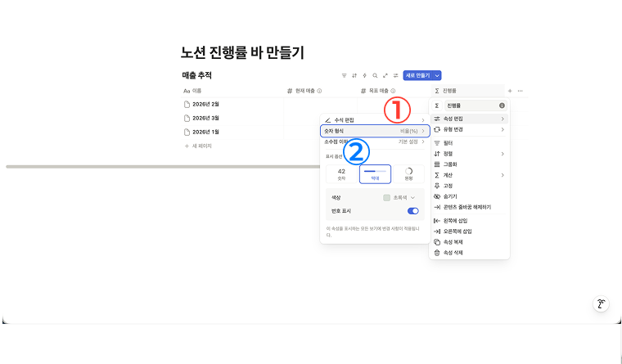Choose 왼쪽에 삽입 menu entry

coord(469,221)
